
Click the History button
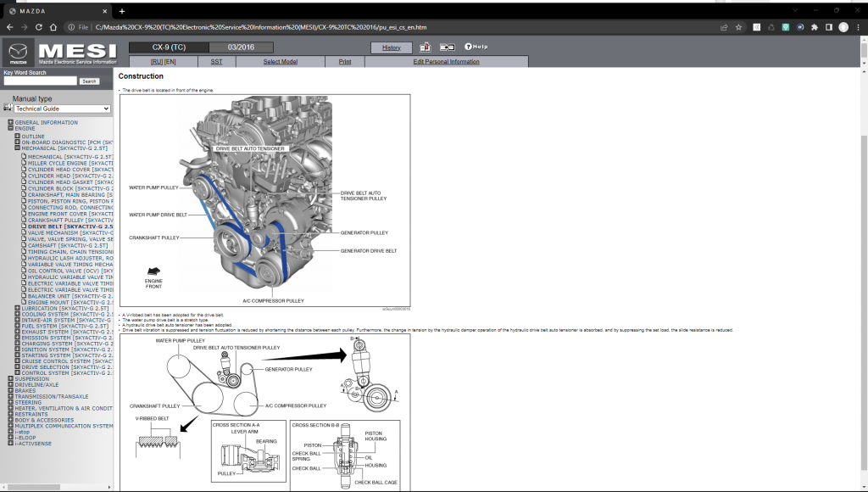pos(392,47)
